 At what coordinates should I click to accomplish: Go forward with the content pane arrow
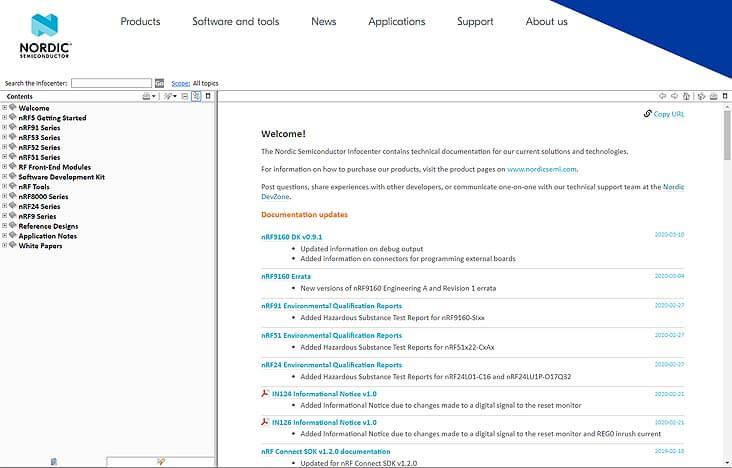point(674,96)
